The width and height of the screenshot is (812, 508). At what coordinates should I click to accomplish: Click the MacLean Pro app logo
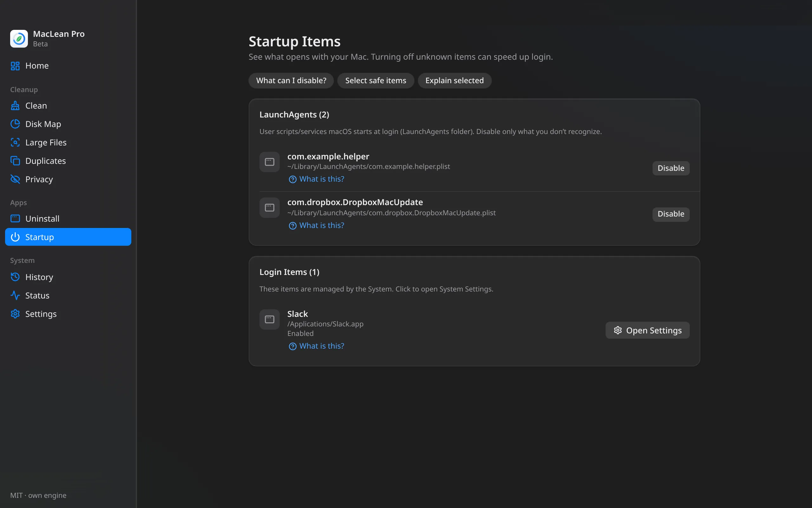pos(19,39)
